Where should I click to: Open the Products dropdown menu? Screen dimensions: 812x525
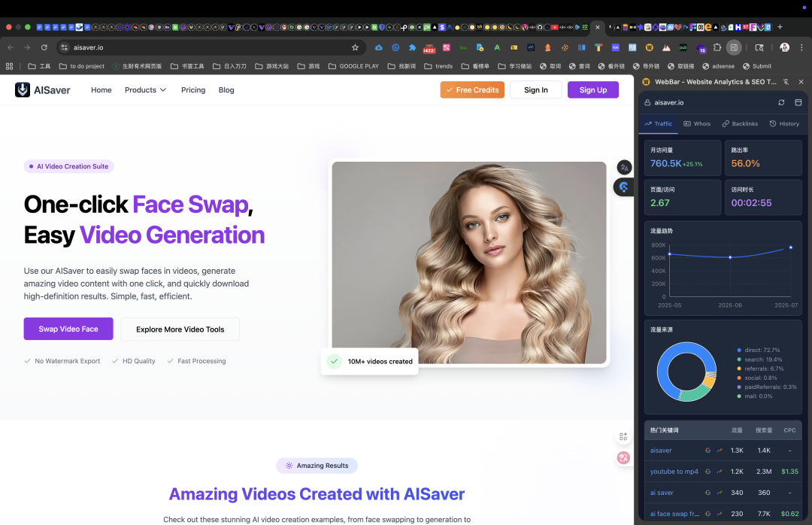point(146,90)
